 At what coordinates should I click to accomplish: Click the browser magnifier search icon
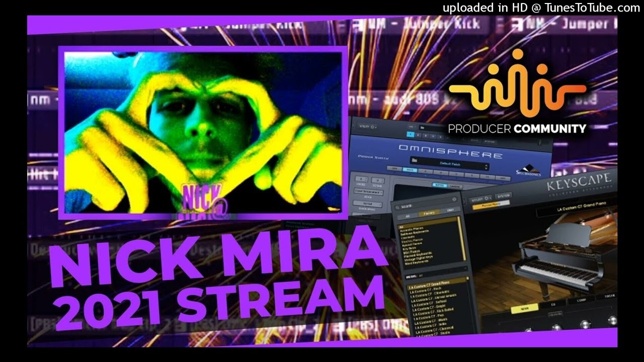(x=397, y=207)
